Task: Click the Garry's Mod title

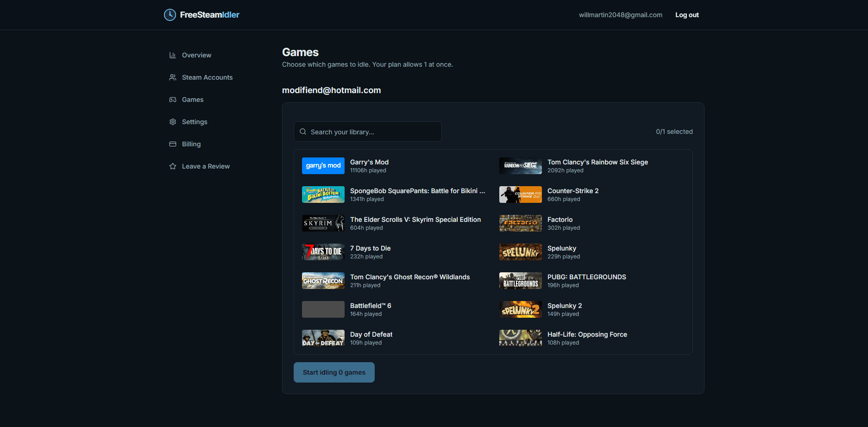Action: click(369, 162)
